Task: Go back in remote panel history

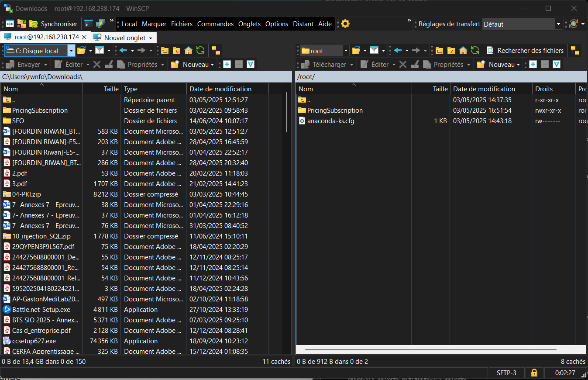Action: pos(398,51)
